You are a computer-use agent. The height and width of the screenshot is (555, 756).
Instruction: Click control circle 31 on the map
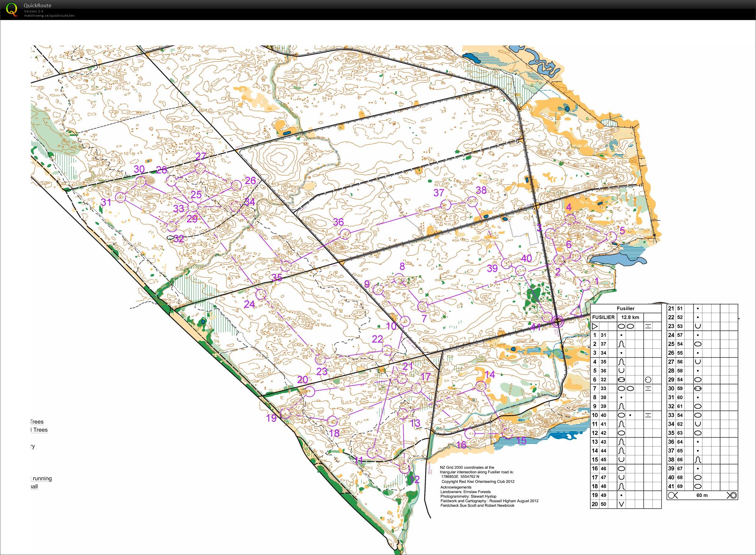point(120,197)
